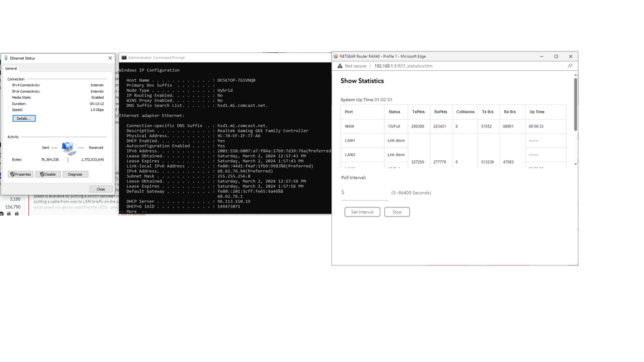Viewport: 644px width, 362px height.
Task: Click the Collisions column header
Action: click(x=465, y=111)
